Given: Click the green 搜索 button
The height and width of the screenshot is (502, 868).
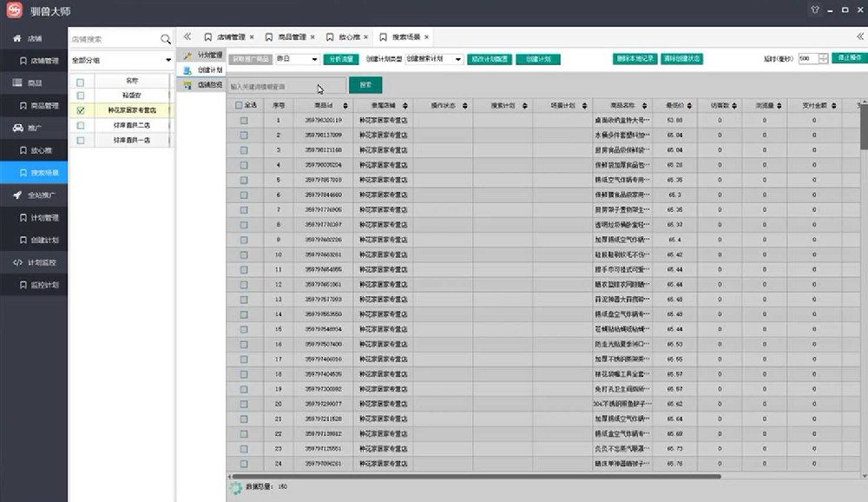Looking at the screenshot, I should point(366,85).
